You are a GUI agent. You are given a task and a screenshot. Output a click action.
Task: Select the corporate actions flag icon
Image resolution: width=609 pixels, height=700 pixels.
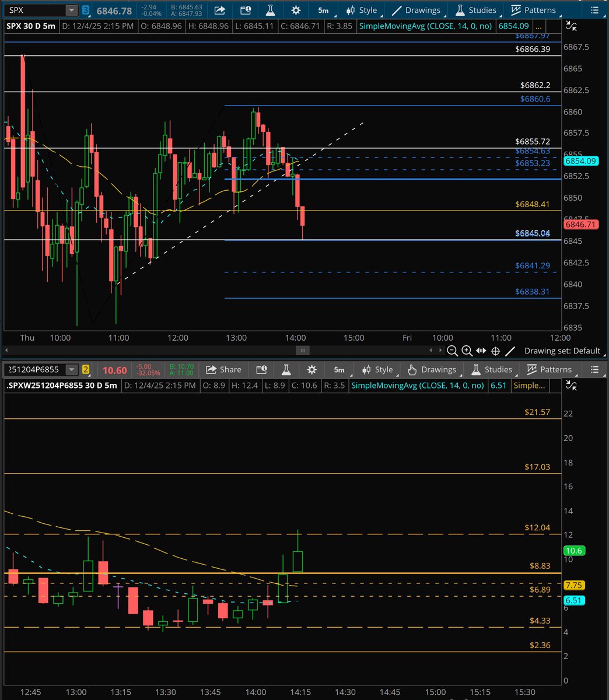coord(245,10)
